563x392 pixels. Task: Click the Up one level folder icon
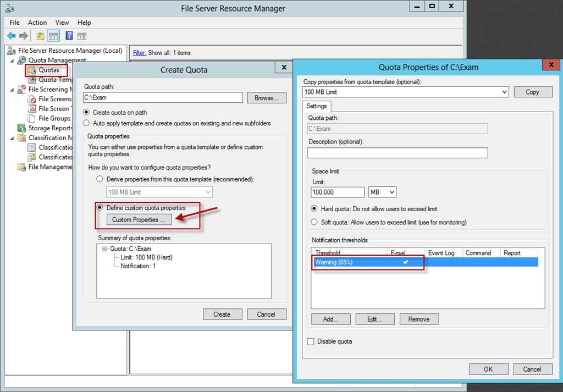pos(40,36)
